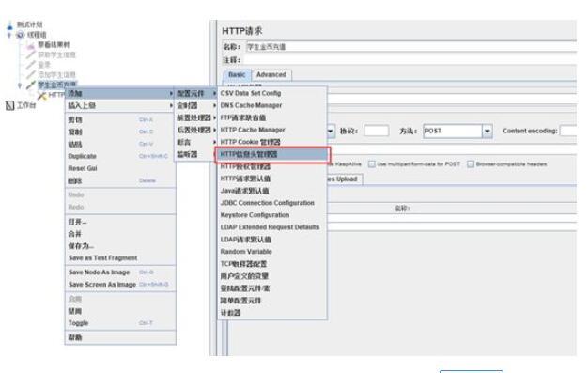Toggle Use multipart/form-data for POST checkbox
This screenshot has width=588, height=373.
click(372, 164)
